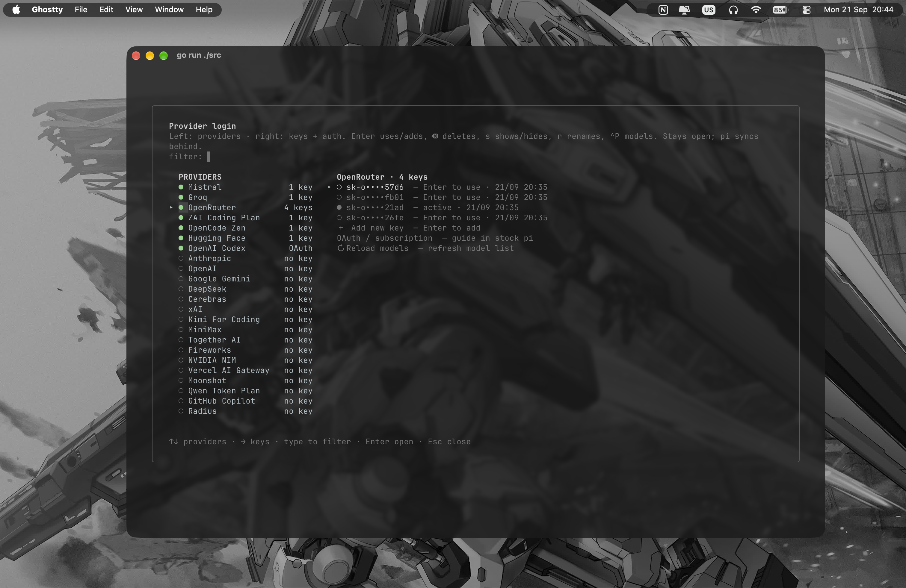Open the Window menu
Viewport: 906px width, 588px height.
tap(169, 10)
